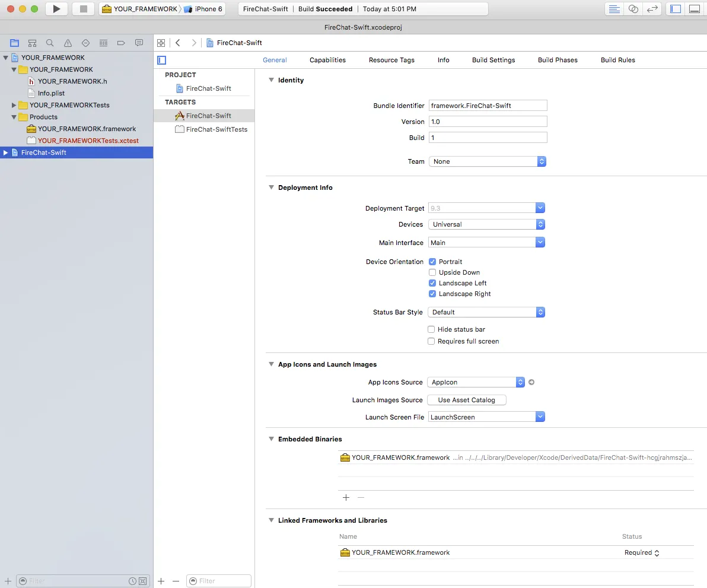Remove selected target with minus button
Viewport: 707px width, 588px height.
pos(176,581)
